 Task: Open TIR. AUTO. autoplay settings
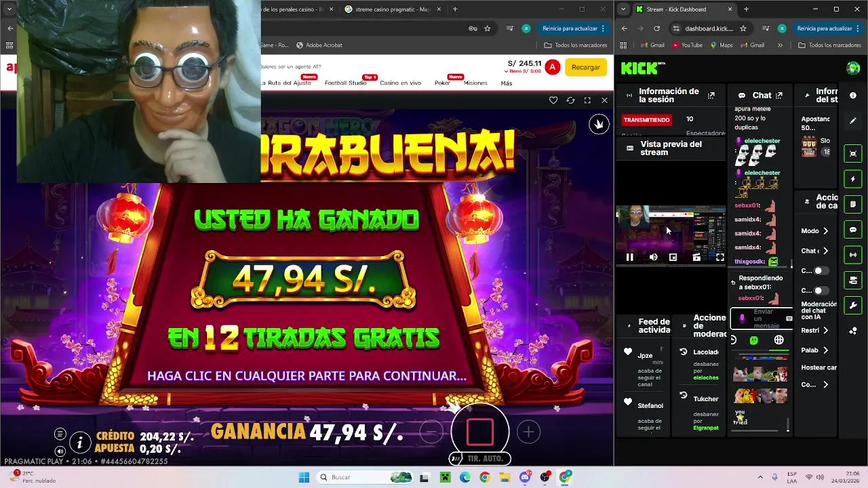point(480,459)
